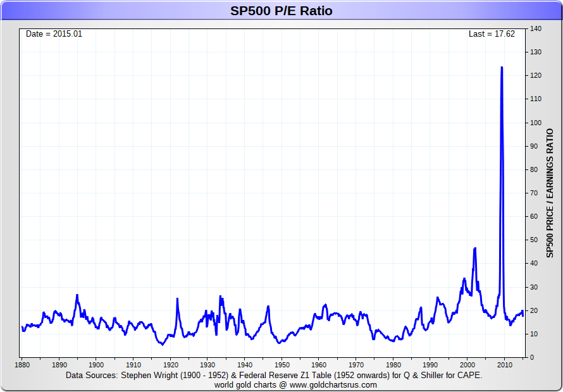Click the 130 y-axis label

click(x=536, y=52)
